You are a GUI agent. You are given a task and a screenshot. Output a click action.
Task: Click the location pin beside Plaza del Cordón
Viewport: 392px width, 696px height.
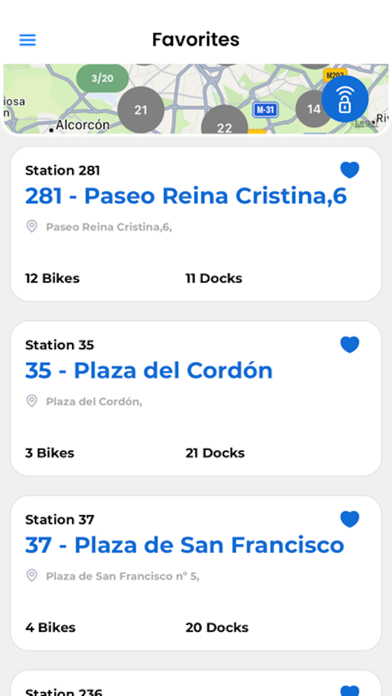(x=32, y=401)
